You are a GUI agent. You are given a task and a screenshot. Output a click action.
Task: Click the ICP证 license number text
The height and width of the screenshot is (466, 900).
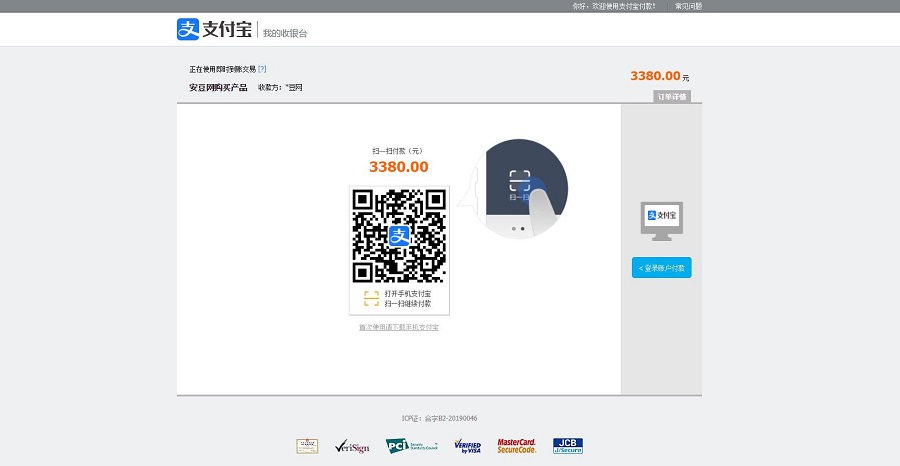pyautogui.click(x=439, y=418)
